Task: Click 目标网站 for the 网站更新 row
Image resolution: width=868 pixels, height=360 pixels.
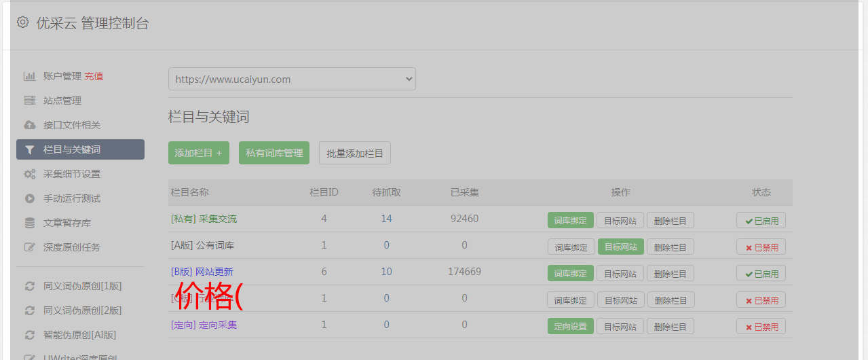Action: pyautogui.click(x=620, y=273)
